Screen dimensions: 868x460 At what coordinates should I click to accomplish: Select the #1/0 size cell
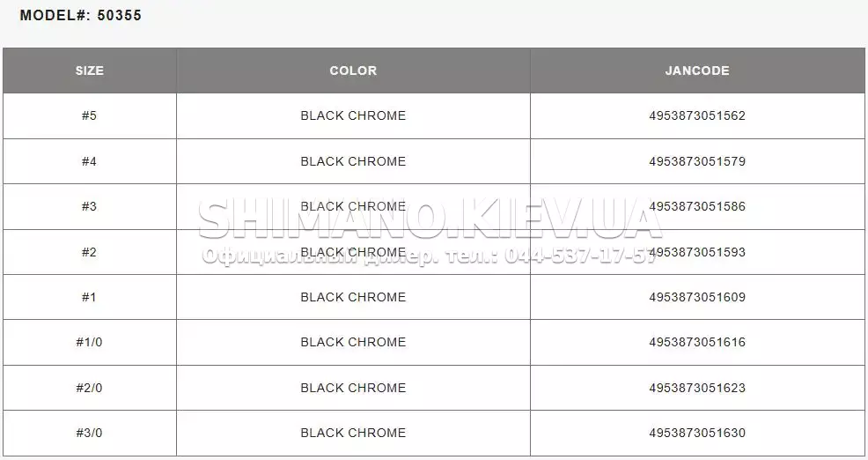[x=90, y=343]
